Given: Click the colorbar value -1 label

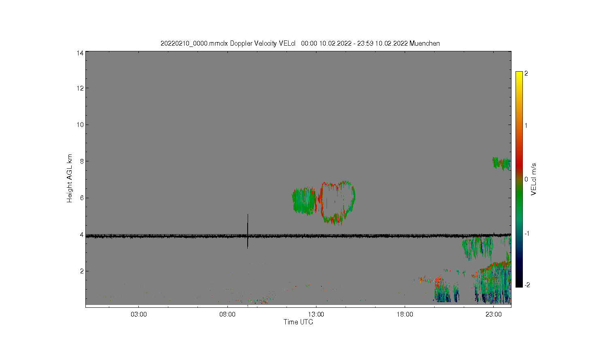Looking at the screenshot, I should pos(527,234).
